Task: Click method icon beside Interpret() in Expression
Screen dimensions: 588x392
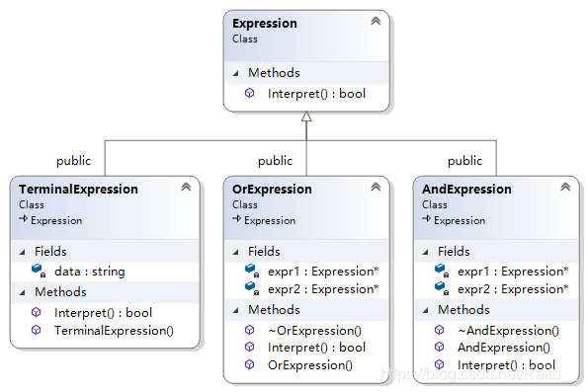Action: (x=249, y=93)
